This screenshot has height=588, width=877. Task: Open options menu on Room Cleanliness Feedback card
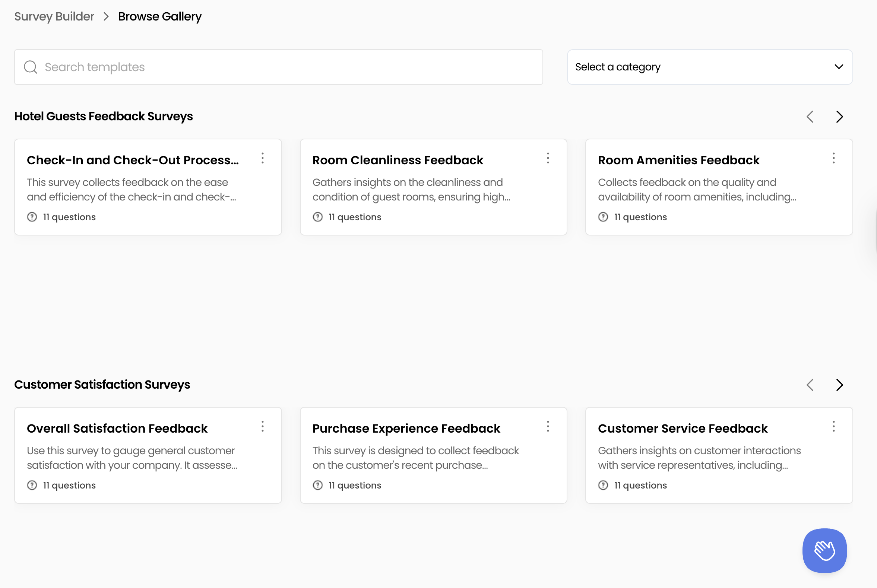(x=548, y=159)
